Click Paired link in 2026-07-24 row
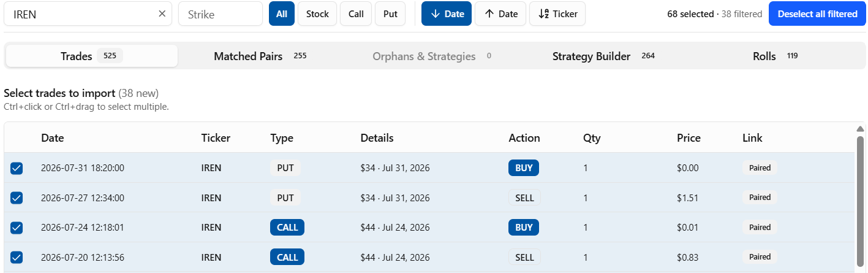 coord(760,227)
